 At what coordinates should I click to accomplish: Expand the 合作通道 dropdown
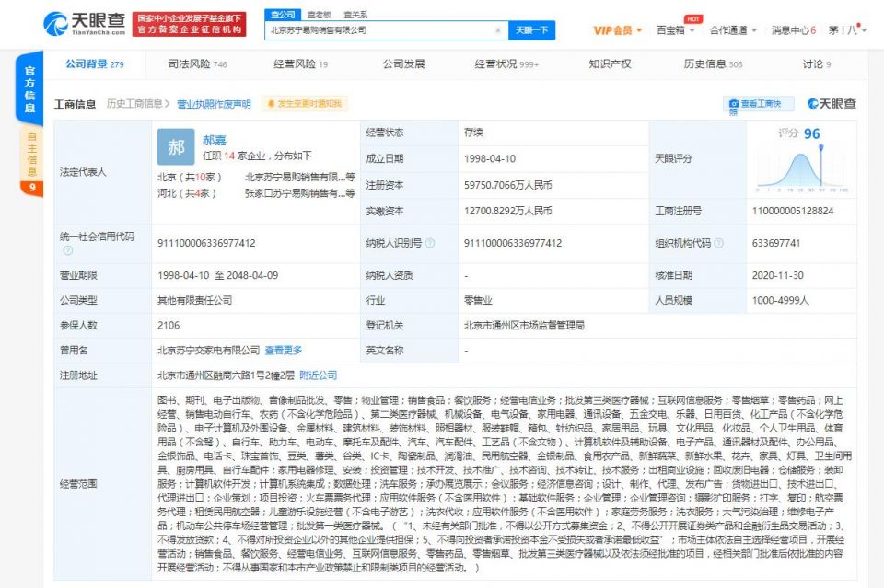pyautogui.click(x=733, y=30)
